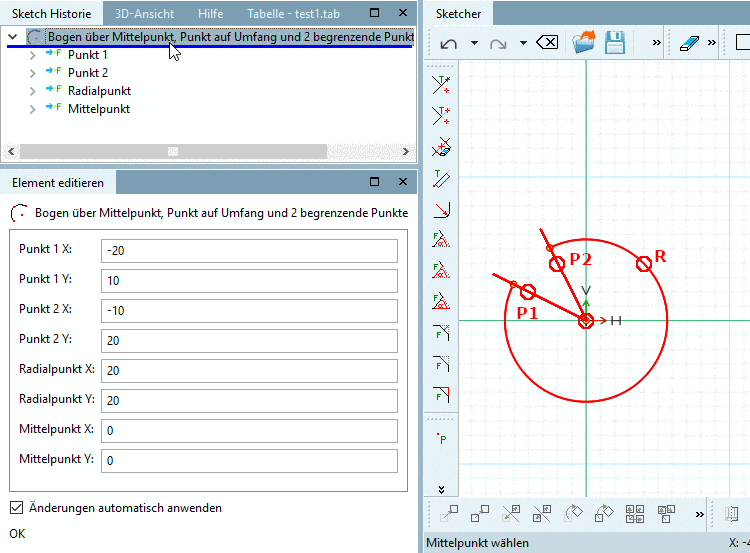This screenshot has width=750, height=553.
Task: Select the trim with eraser tool icon
Action: tap(441, 147)
